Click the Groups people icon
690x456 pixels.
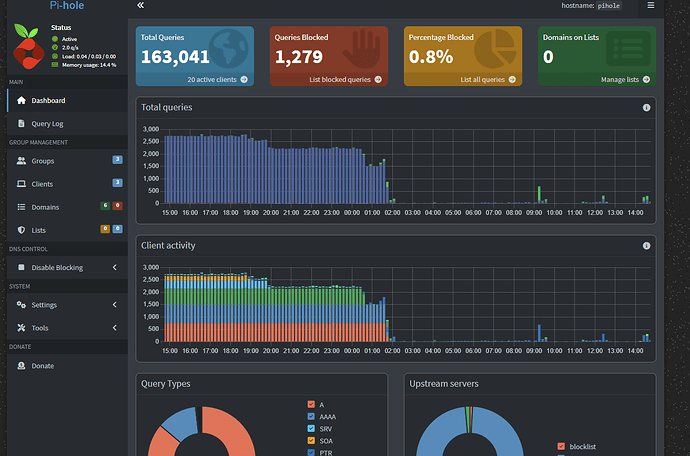pyautogui.click(x=21, y=161)
